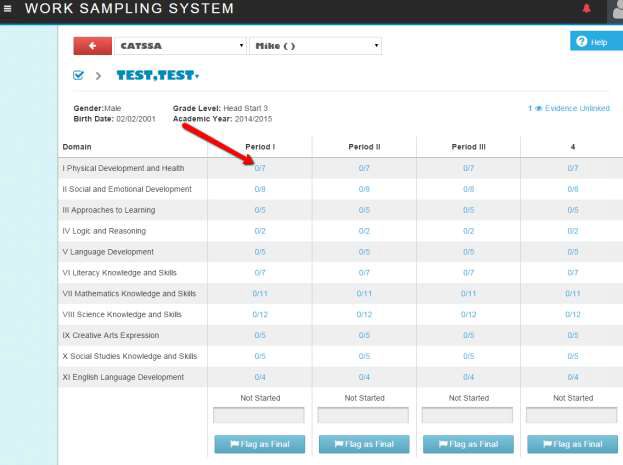
Task: Flag Period I as Final
Action: point(259,444)
